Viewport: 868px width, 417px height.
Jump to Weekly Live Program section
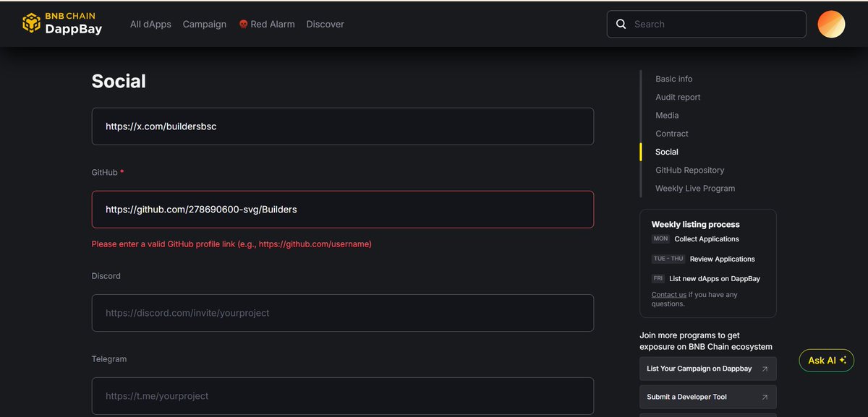pyautogui.click(x=695, y=188)
